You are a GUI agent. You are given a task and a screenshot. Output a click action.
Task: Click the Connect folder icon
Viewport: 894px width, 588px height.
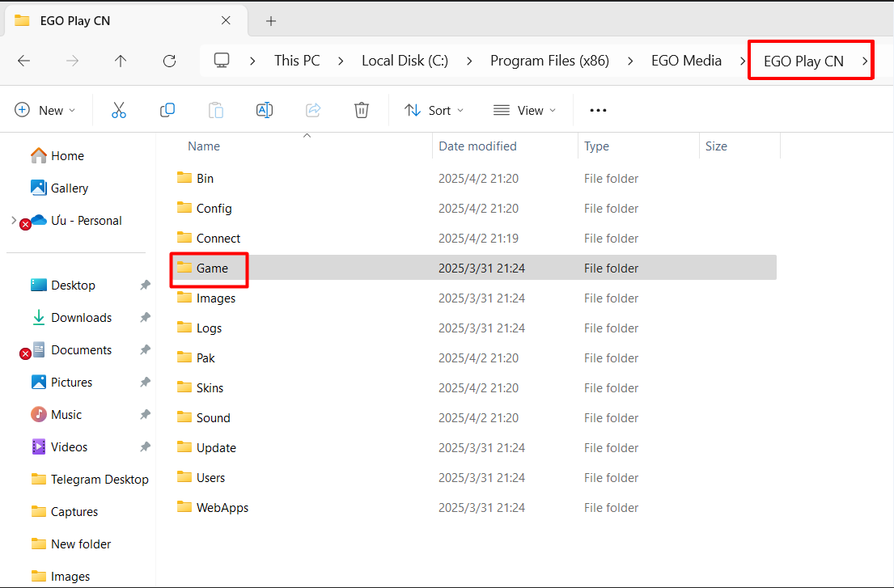(184, 238)
